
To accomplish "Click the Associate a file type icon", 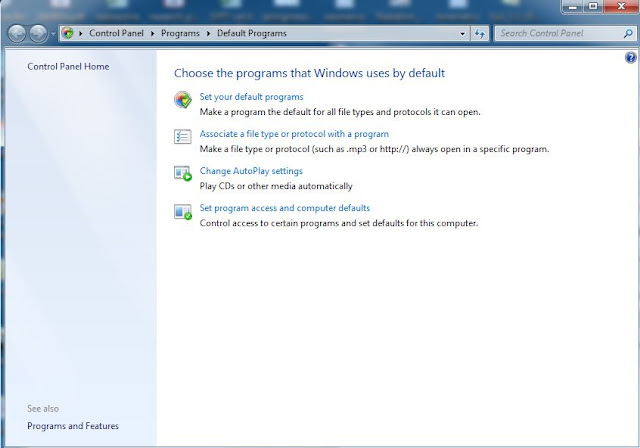I will [x=182, y=136].
